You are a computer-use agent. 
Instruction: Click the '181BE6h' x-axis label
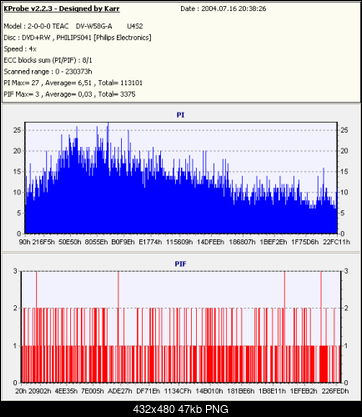[x=241, y=391]
